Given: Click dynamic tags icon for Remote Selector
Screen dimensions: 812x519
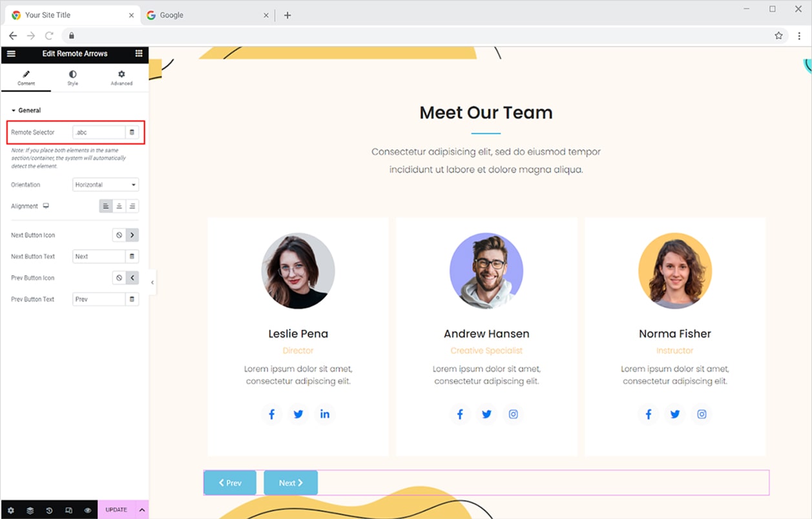Looking at the screenshot, I should (132, 132).
